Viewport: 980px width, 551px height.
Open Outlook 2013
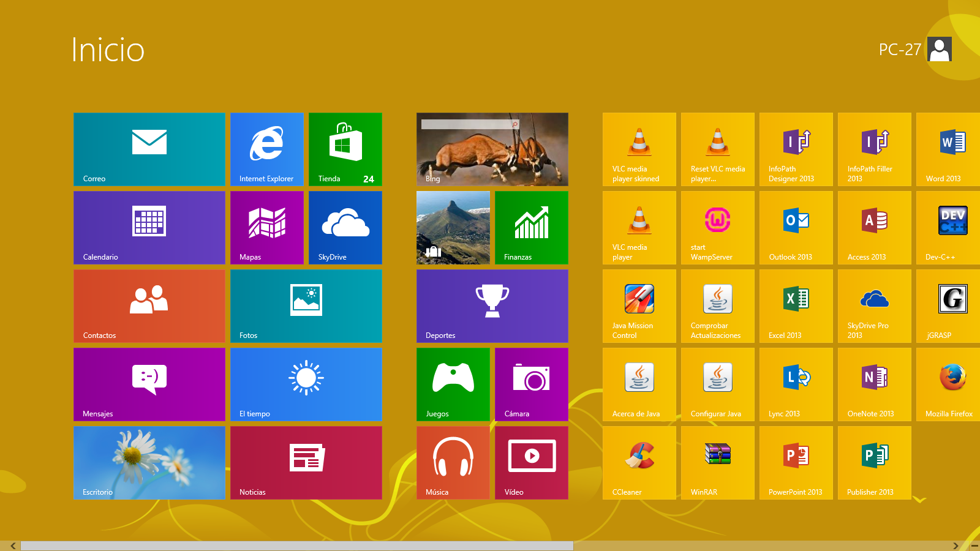pos(796,228)
